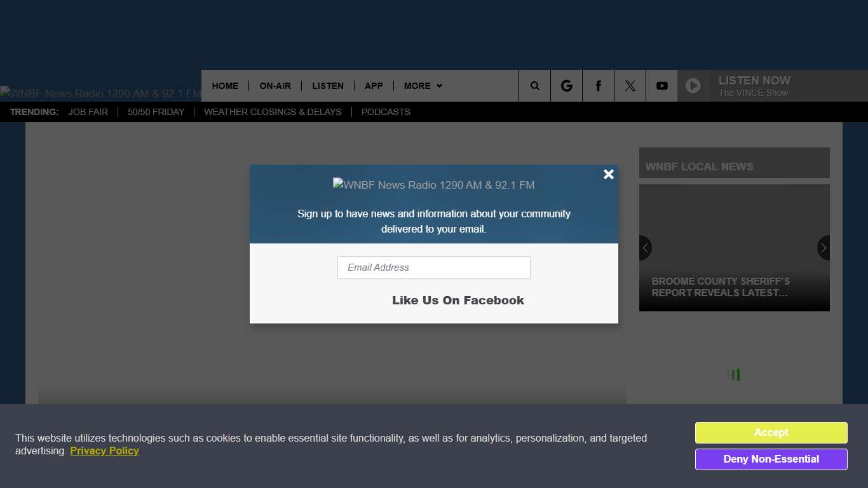Click Deny Non-Essential cookies button
The width and height of the screenshot is (868, 488).
click(x=771, y=459)
